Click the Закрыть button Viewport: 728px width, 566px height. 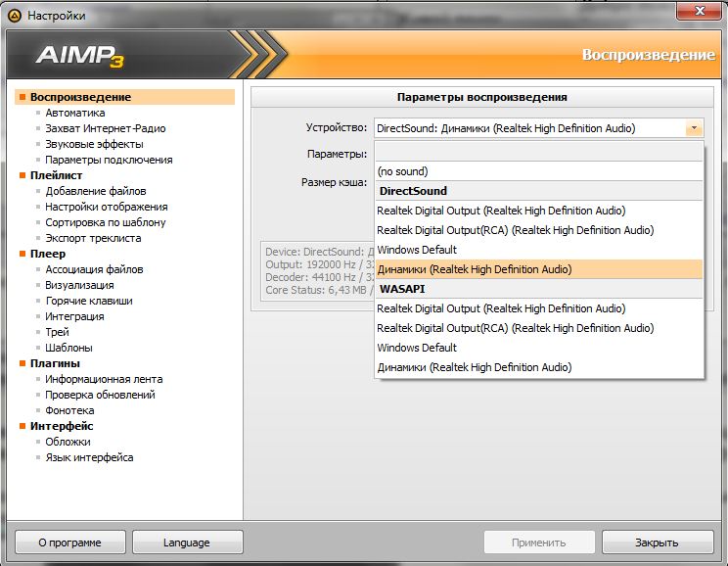pos(657,542)
